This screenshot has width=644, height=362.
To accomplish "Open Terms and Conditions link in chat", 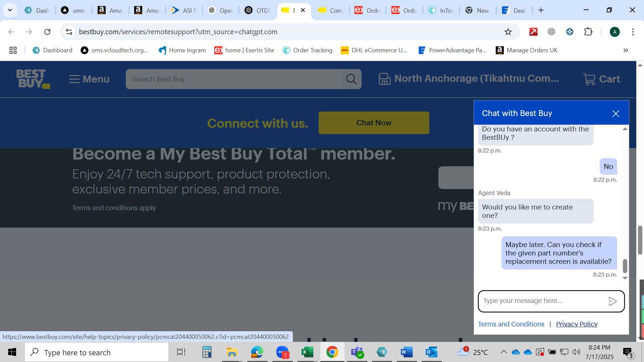I will [511, 324].
